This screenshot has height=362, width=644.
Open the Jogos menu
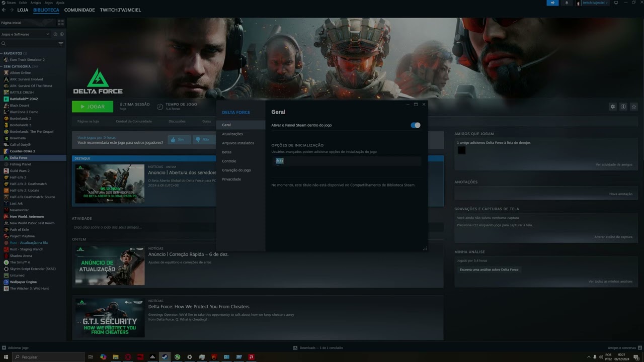click(48, 3)
